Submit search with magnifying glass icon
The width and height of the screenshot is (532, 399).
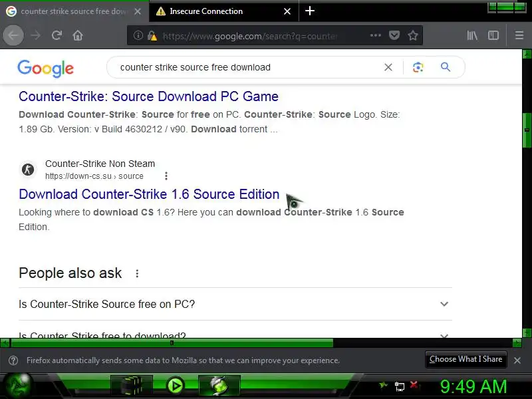[446, 67]
